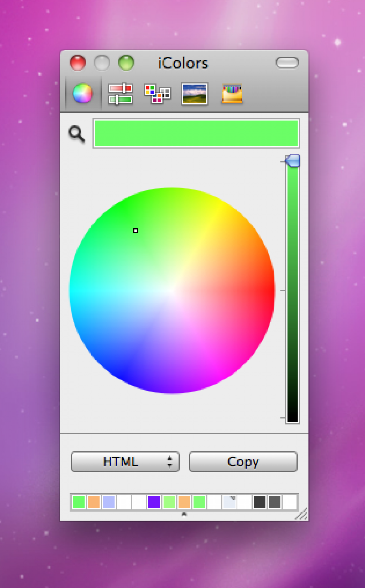
Task: Pick the purple swatch in swatch drawer
Action: coord(154,502)
